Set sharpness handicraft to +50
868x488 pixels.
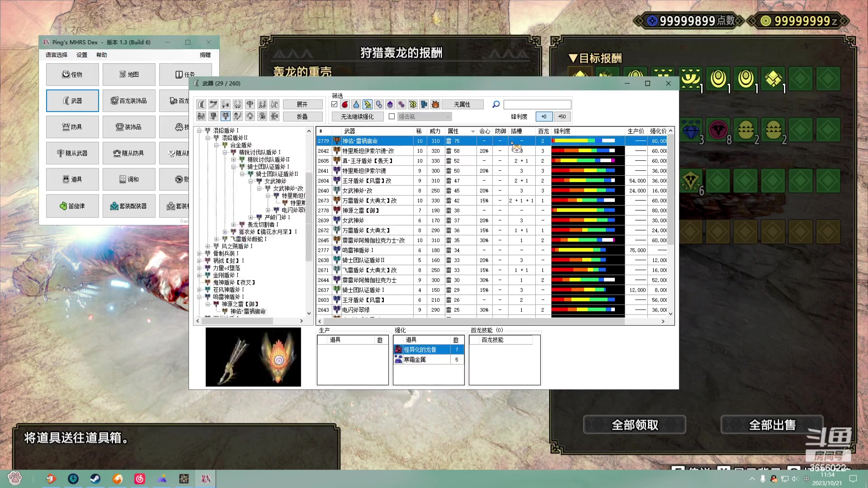(x=562, y=117)
